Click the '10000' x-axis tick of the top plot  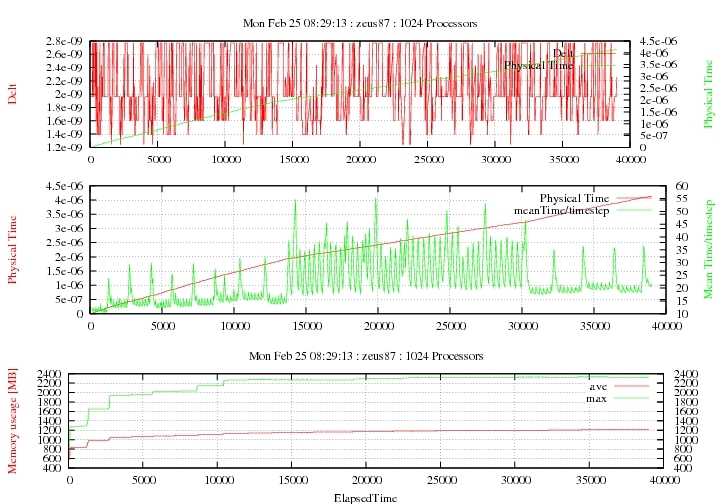click(225, 159)
